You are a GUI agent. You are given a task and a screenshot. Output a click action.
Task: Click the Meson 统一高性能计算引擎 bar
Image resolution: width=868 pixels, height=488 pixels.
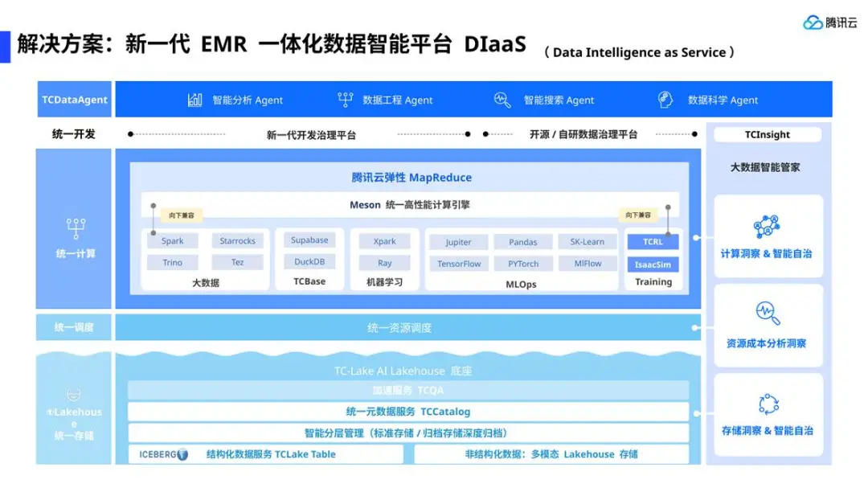click(410, 205)
